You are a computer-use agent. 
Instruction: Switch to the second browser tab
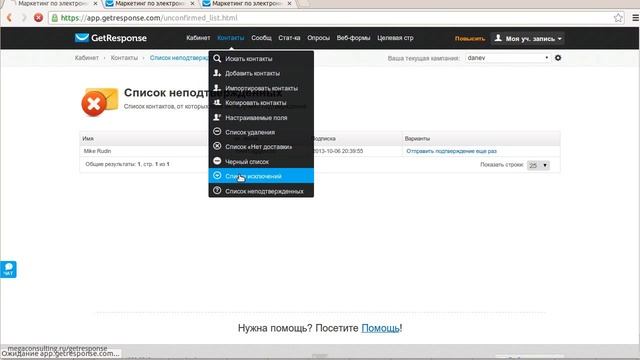(x=149, y=4)
